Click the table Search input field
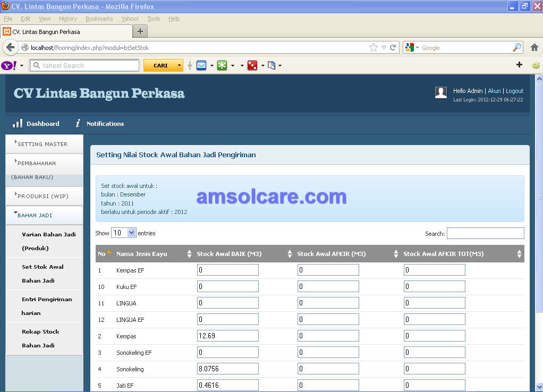 click(486, 233)
